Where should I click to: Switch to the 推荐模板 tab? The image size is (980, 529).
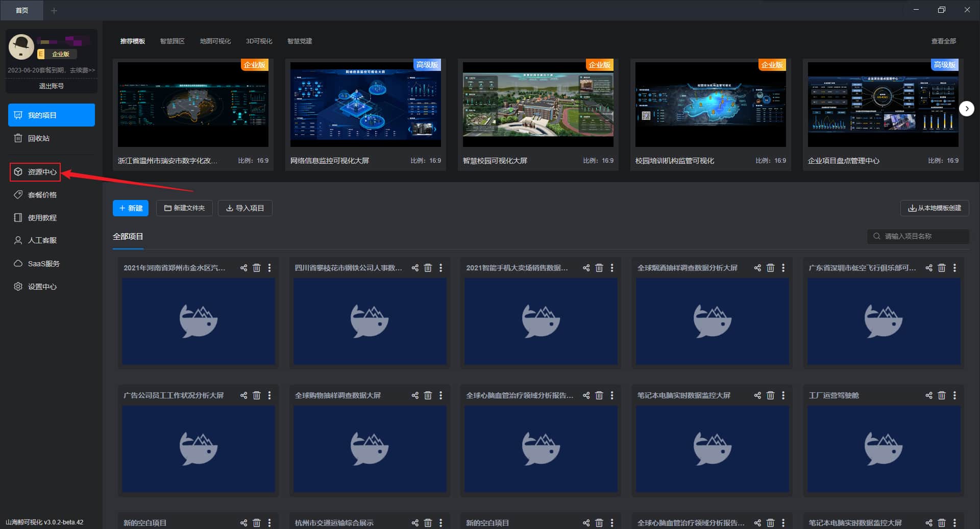click(x=133, y=41)
